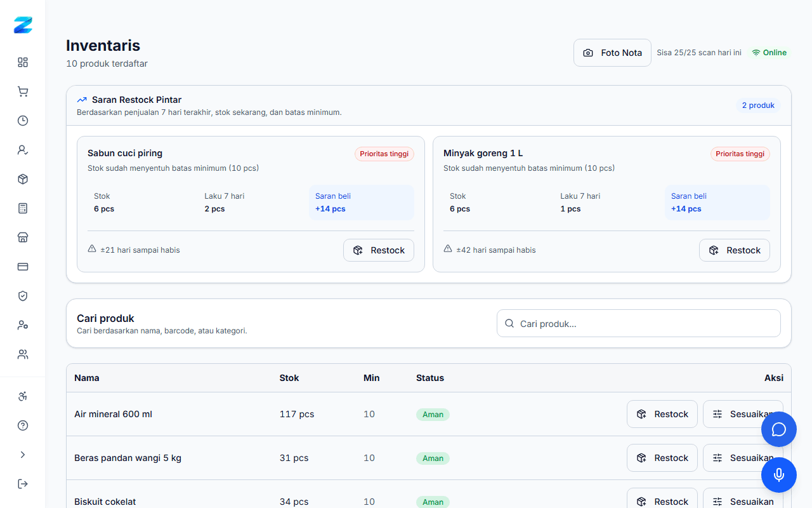The image size is (812, 508).
Task: Click Restock in Air mineral 600 ml row
Action: (662, 414)
